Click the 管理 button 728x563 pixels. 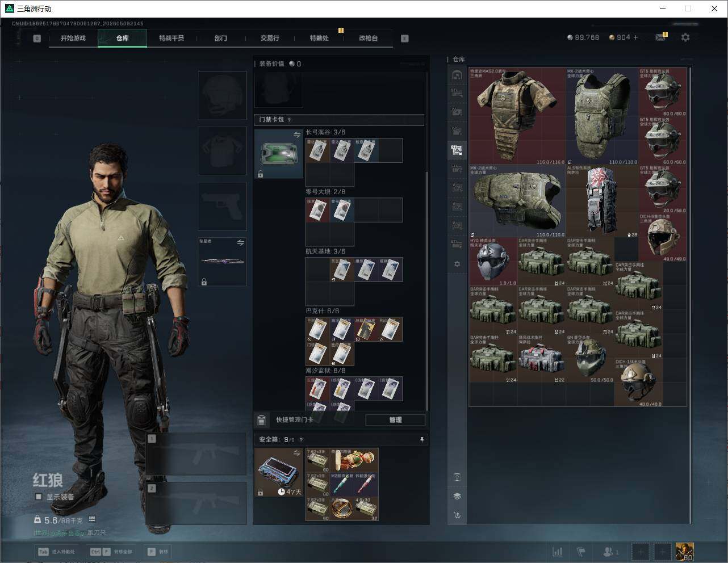point(395,420)
